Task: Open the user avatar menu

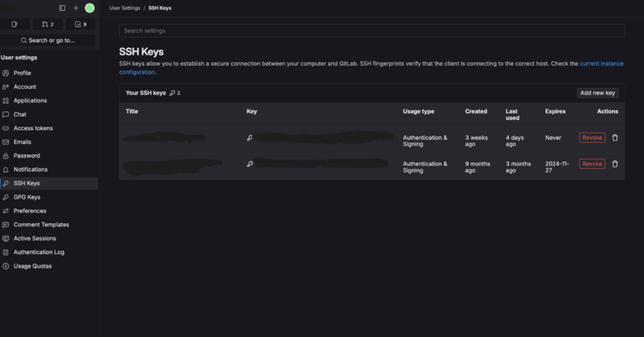Action: click(x=90, y=8)
